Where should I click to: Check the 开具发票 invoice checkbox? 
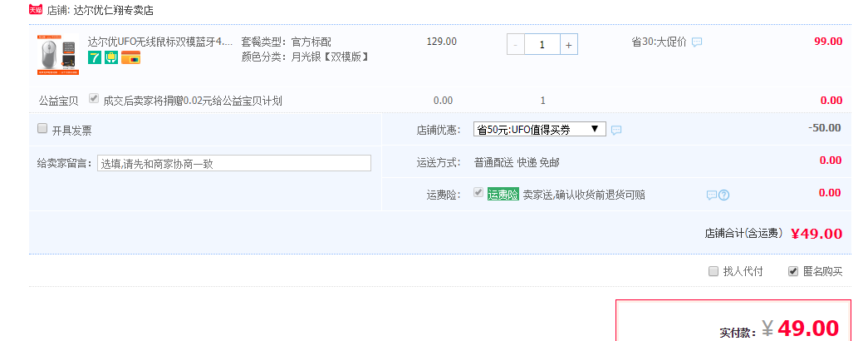pos(42,129)
